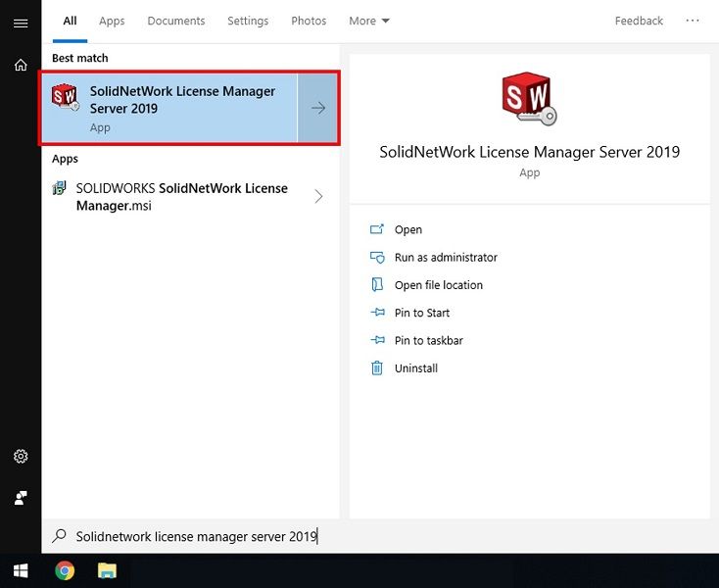Click the Home icon in left sidebar
The height and width of the screenshot is (588, 719).
tap(21, 65)
